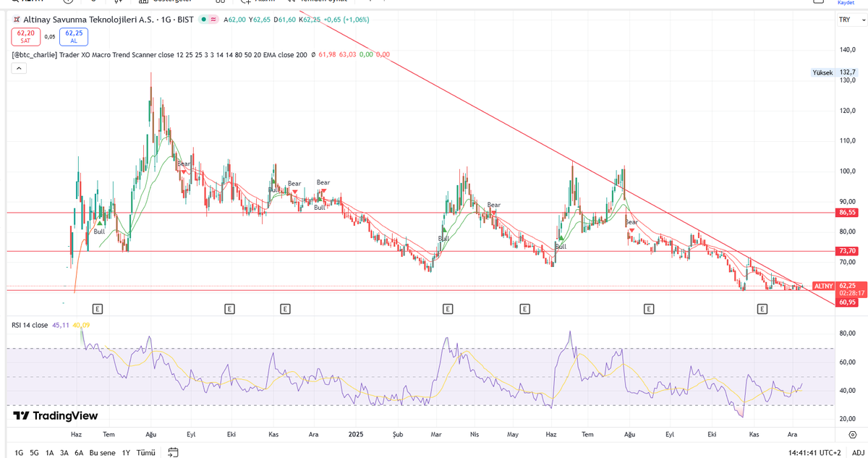The image size is (868, 458).
Task: Click the pink data mode icon beside BIST
Action: (214, 20)
